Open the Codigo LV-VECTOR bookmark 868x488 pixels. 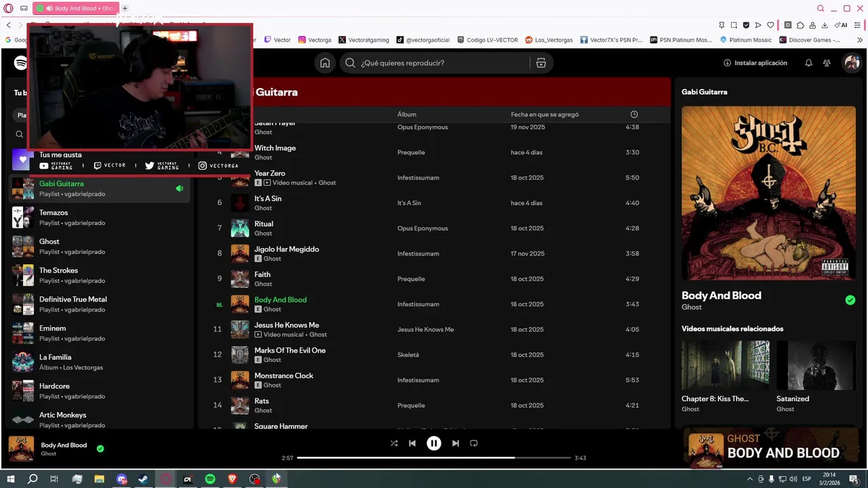[x=488, y=40]
